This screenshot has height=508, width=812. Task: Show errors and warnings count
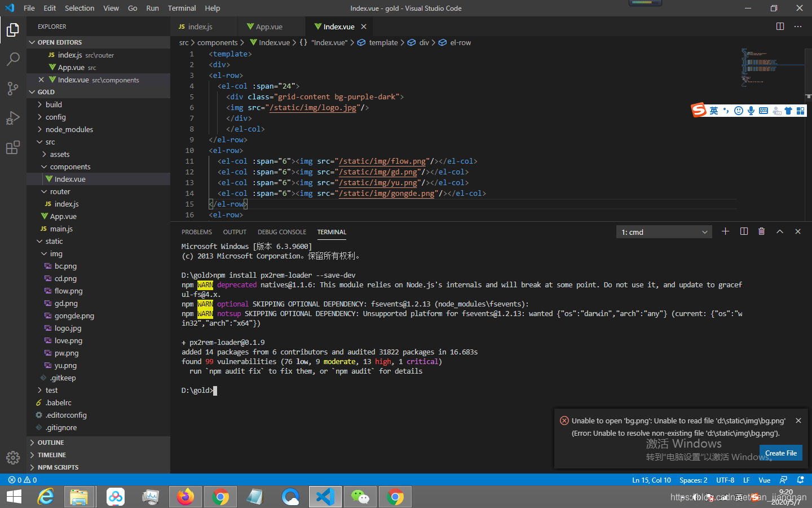tap(23, 480)
